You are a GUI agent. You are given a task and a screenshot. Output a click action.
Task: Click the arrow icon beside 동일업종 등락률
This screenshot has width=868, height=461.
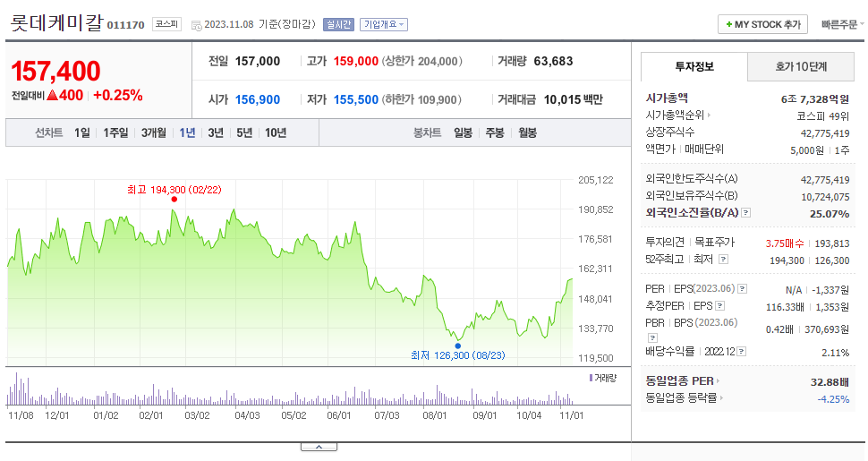[x=721, y=397]
